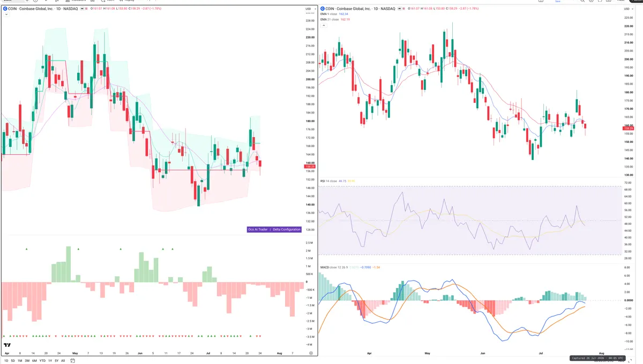Image resolution: width=643 pixels, height=364 pixels.
Task: Set the time range to 1D
Action: 6,361
